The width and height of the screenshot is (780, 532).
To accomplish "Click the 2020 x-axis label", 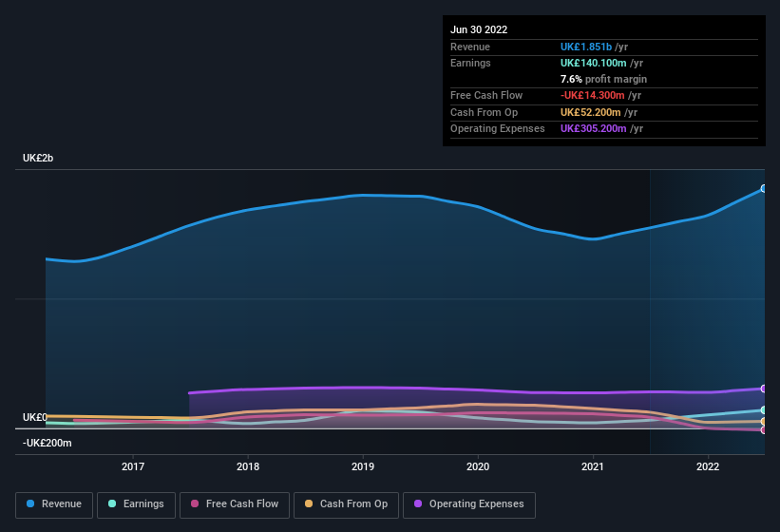I will [478, 466].
